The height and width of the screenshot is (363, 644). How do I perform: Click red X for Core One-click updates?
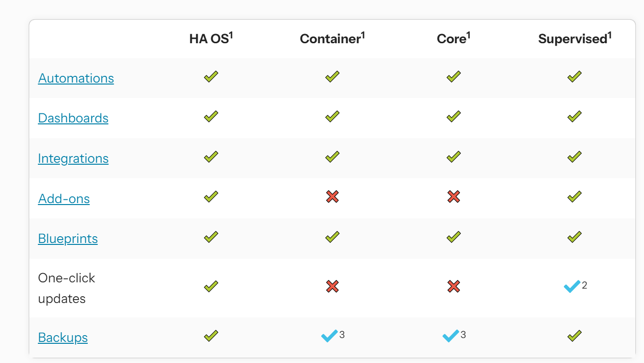tap(454, 287)
